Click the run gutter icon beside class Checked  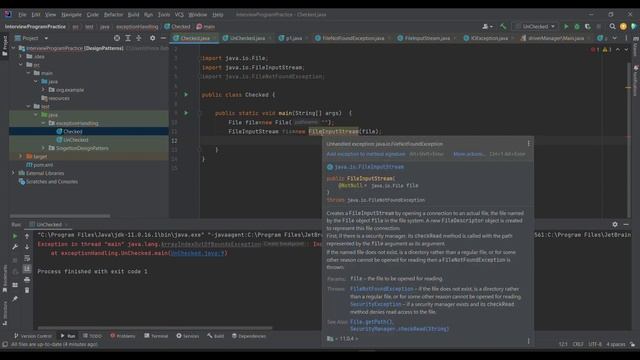pos(186,95)
